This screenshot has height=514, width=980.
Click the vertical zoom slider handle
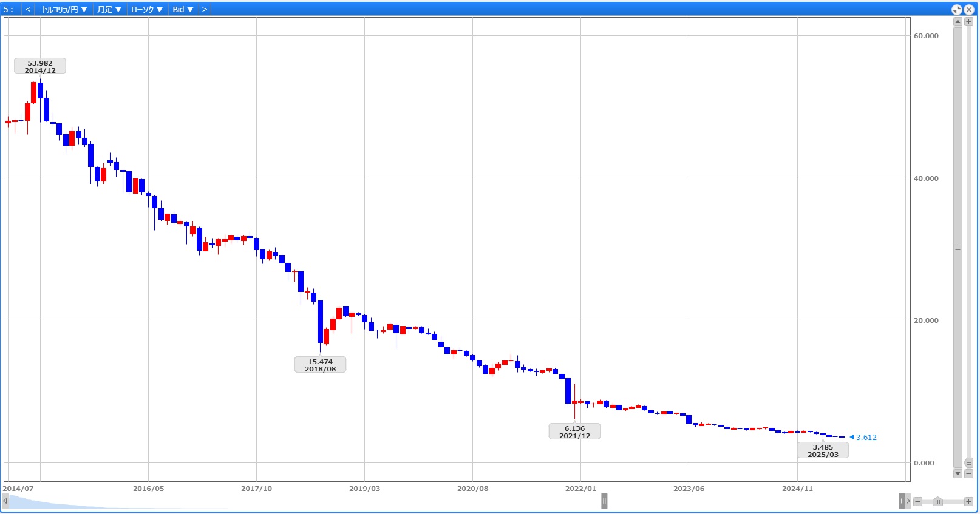pos(969,462)
